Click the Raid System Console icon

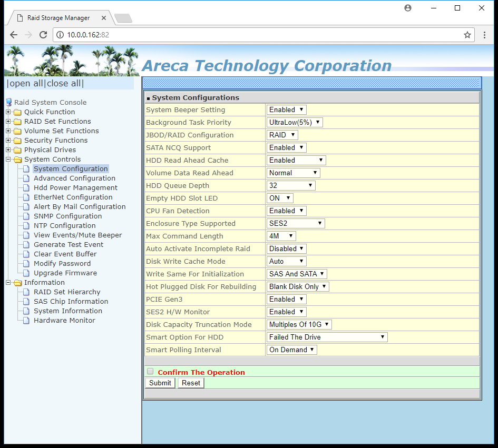tap(9, 102)
